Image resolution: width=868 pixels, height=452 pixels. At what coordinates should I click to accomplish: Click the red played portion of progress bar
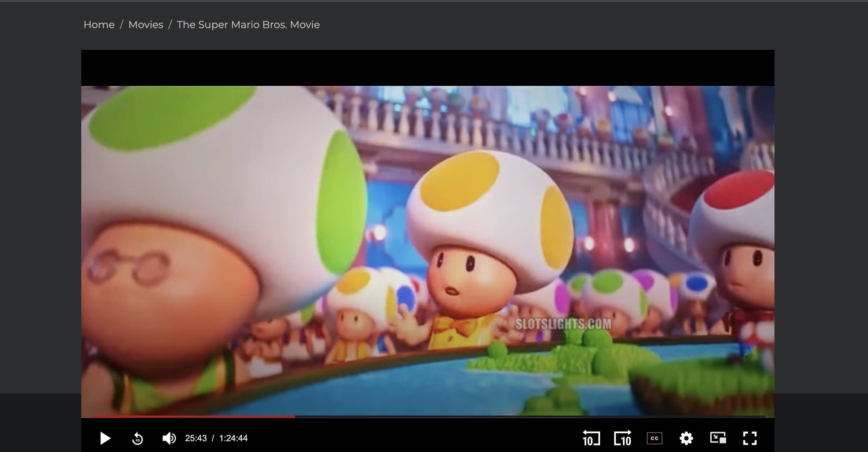(x=191, y=416)
